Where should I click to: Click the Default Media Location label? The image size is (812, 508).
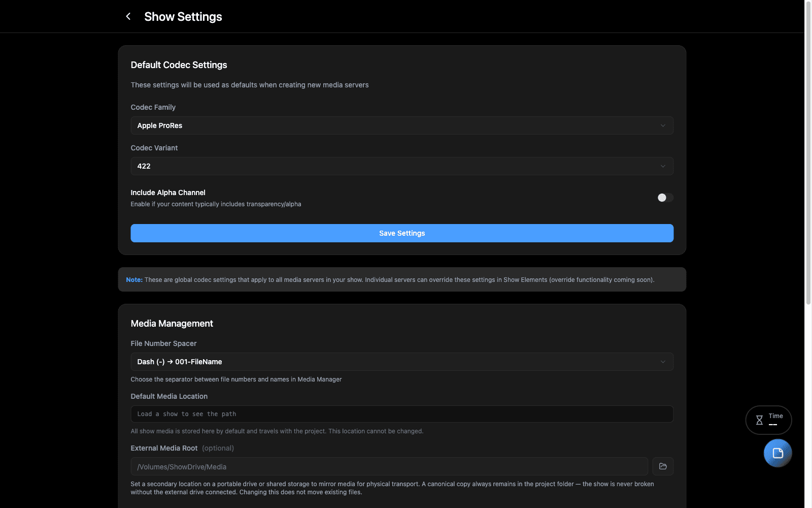pyautogui.click(x=169, y=396)
